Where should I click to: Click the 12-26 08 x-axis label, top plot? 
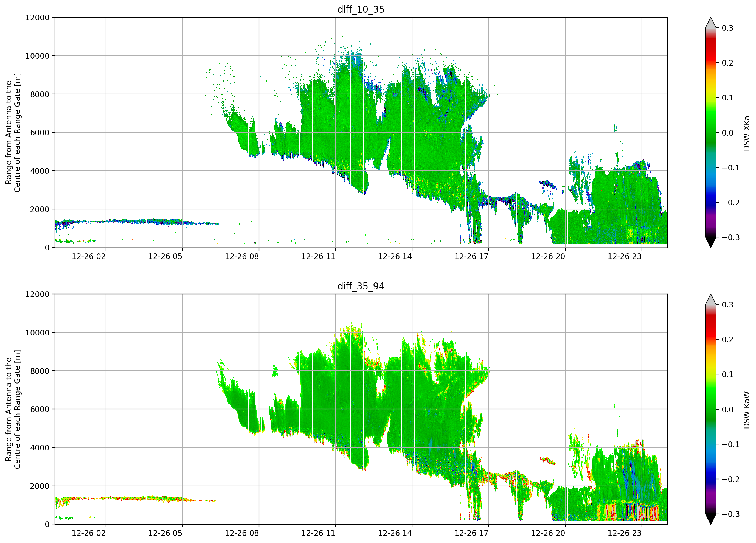[x=242, y=256]
